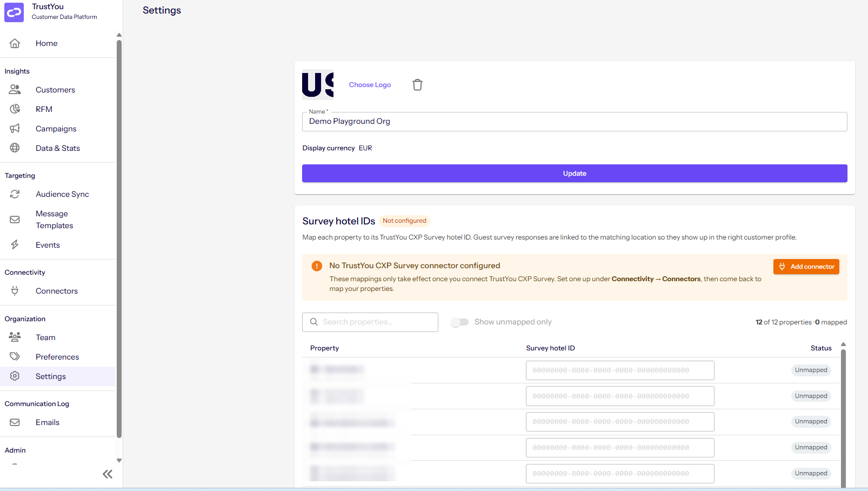Click the Settings page title
The height and width of the screenshot is (491, 868).
[162, 10]
